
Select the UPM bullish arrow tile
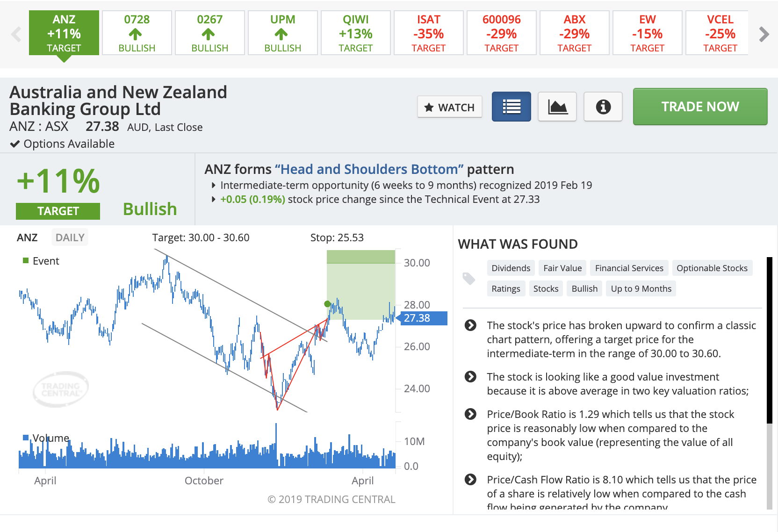(x=283, y=33)
